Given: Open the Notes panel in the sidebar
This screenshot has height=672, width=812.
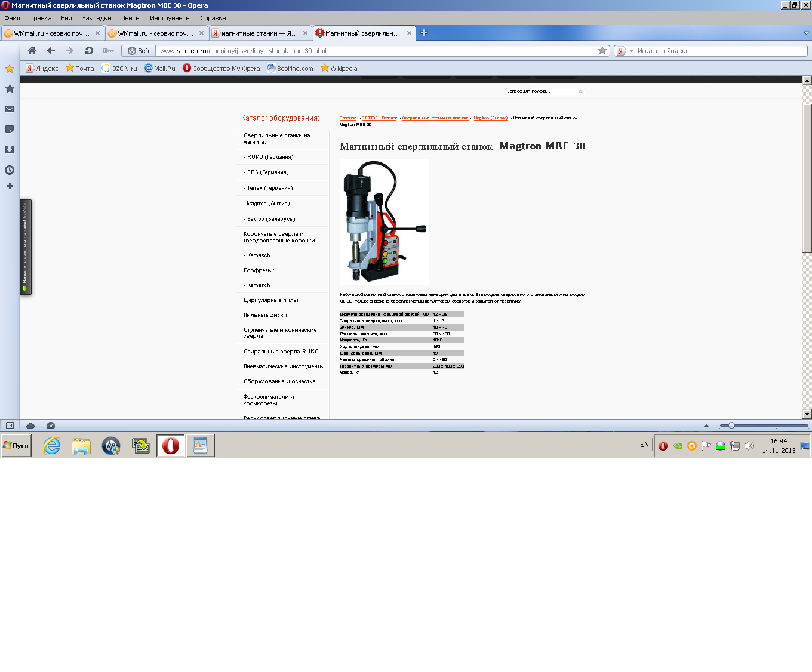Looking at the screenshot, I should pyautogui.click(x=10, y=130).
